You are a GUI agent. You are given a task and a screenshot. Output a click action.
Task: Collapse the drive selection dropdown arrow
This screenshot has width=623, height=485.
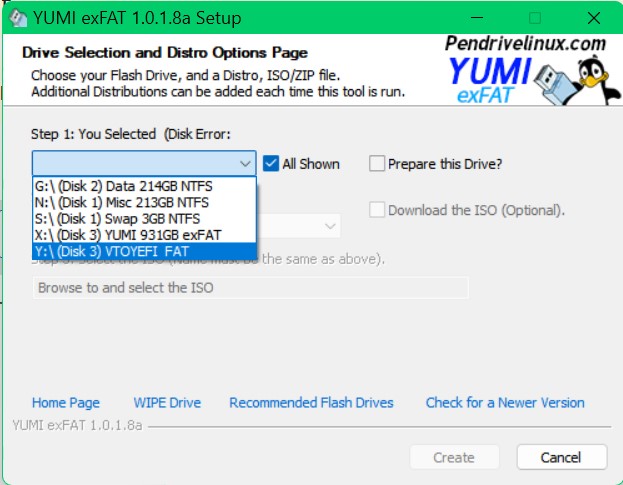(246, 164)
